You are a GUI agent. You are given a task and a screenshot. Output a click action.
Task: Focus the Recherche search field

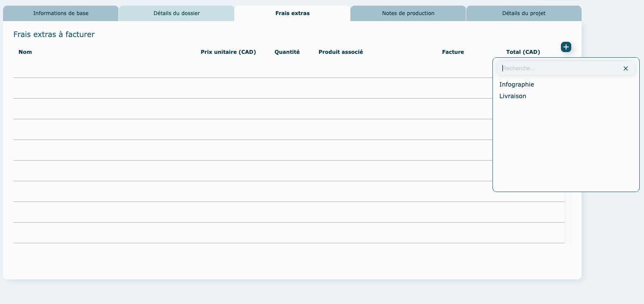tap(560, 68)
